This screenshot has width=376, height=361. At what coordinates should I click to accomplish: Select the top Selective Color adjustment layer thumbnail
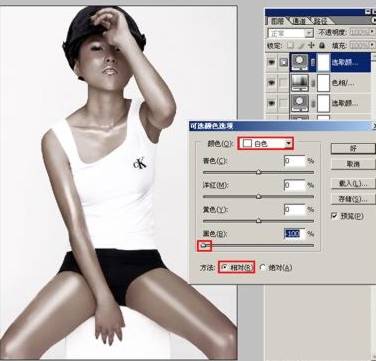tap(300, 62)
